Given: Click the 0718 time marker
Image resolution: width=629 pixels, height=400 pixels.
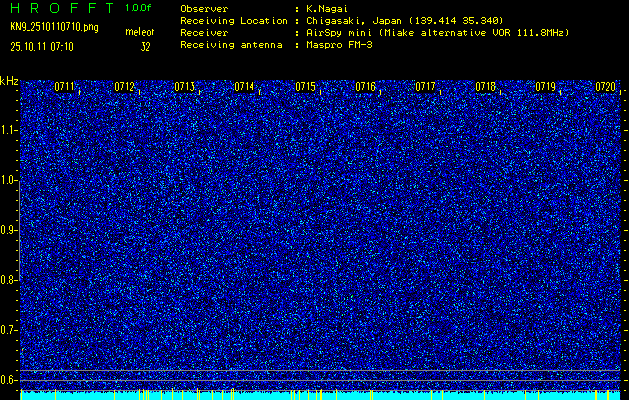Looking at the screenshot, I should click(485, 87).
